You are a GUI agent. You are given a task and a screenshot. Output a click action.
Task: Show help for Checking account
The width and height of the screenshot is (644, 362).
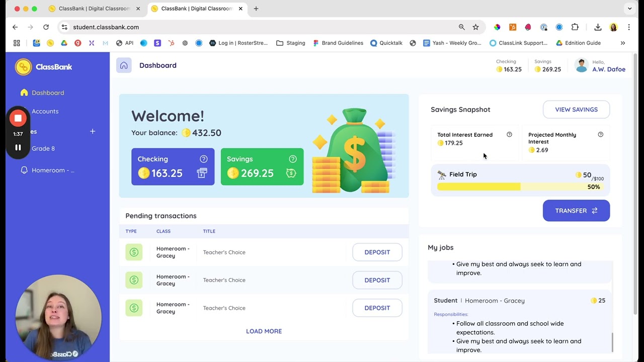pyautogui.click(x=203, y=159)
